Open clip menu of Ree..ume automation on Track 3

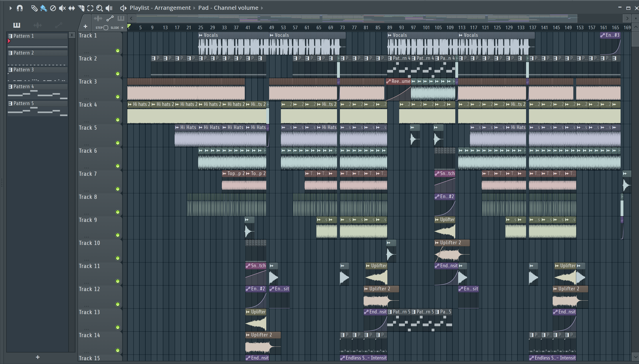388,82
